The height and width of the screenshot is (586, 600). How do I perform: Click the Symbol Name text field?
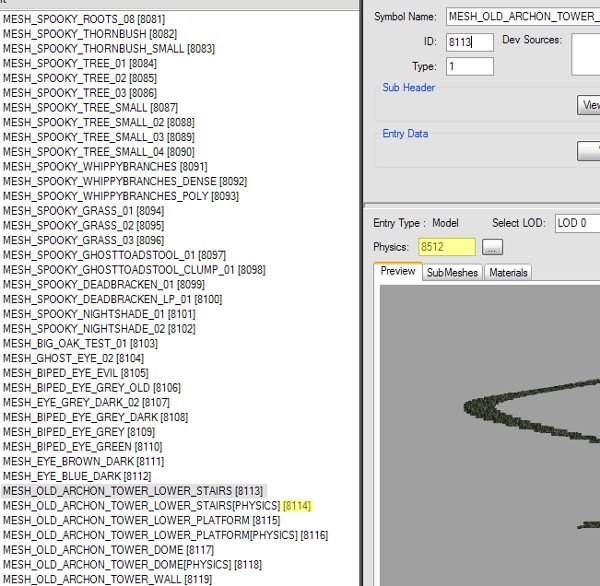[x=522, y=17]
